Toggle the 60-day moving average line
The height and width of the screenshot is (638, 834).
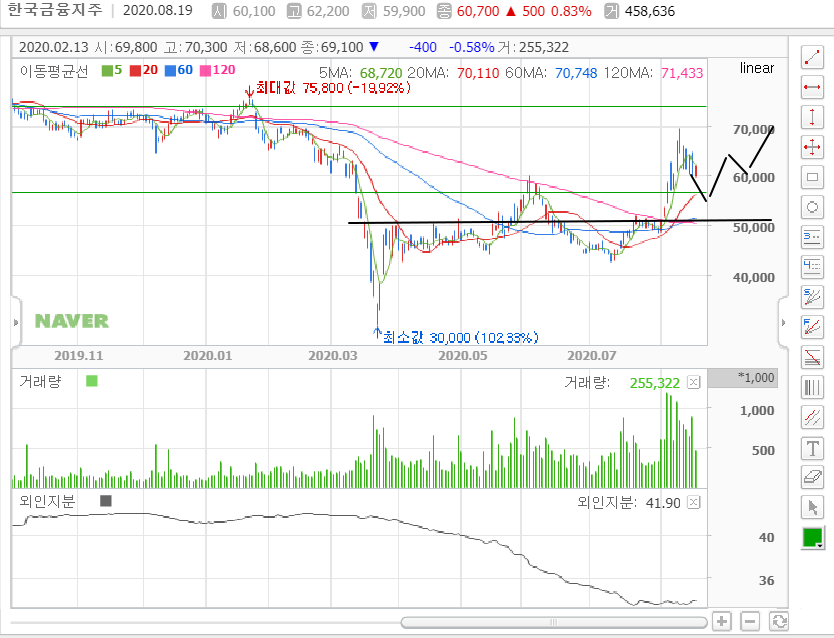[179, 70]
